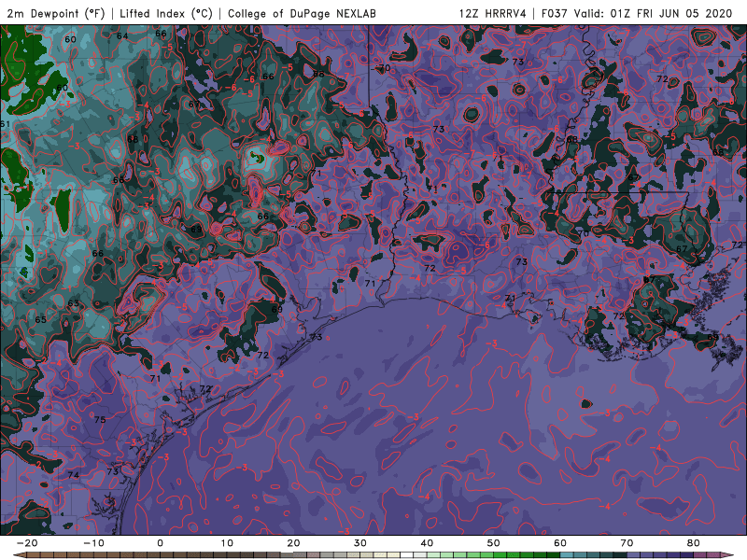This screenshot has height=560, width=747.
Task: Click the "80" colorbar scale label
Action: (694, 543)
